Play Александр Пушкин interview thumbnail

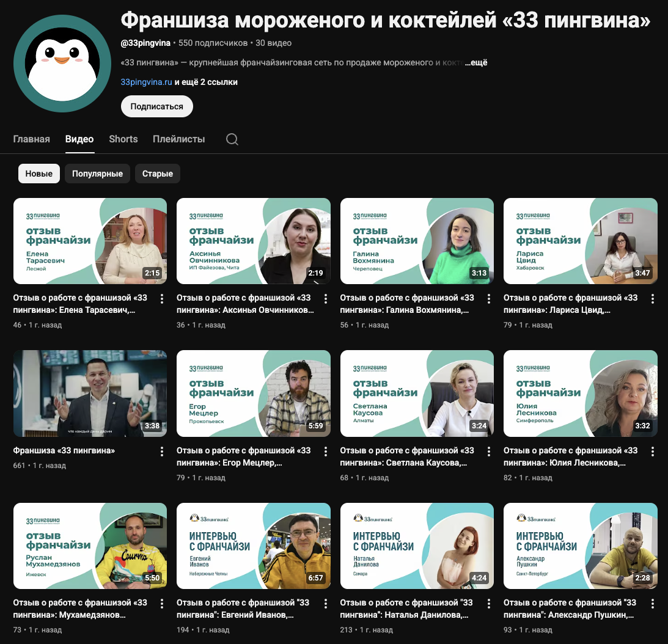tap(580, 546)
